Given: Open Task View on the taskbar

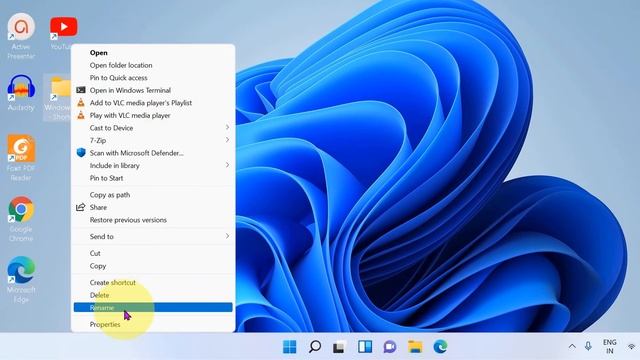Looking at the screenshot, I should click(x=340, y=347).
